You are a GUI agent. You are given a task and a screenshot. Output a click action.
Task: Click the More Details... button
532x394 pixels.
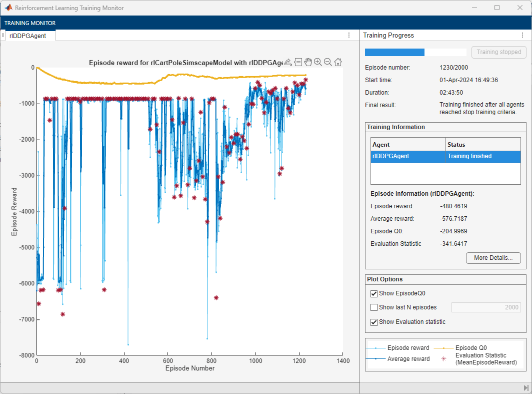point(493,258)
